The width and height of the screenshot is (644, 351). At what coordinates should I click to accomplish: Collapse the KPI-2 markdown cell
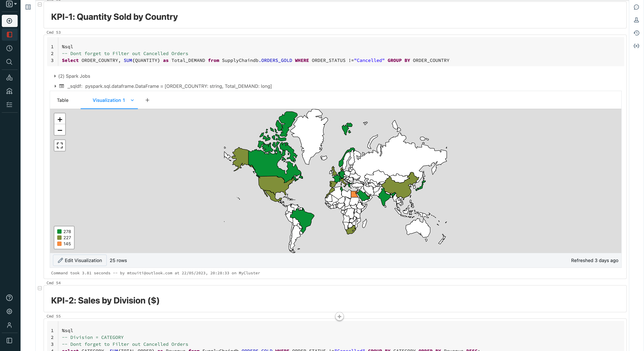40,288
